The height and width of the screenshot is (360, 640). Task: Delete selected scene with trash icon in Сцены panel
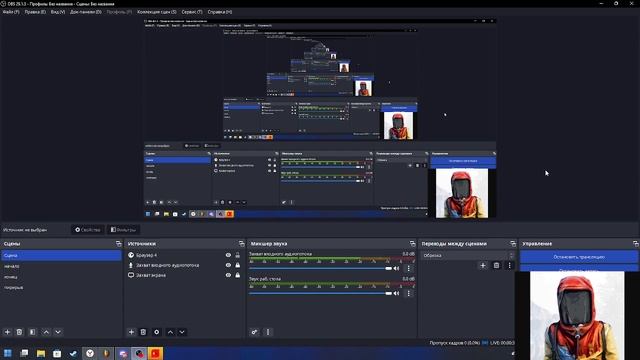(x=19, y=332)
